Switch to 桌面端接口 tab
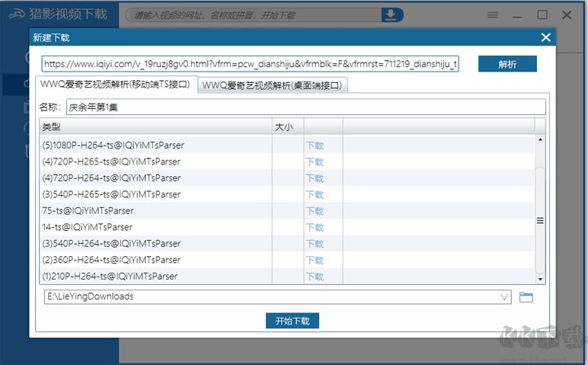Viewport: 588px width, 365px height. [x=272, y=85]
